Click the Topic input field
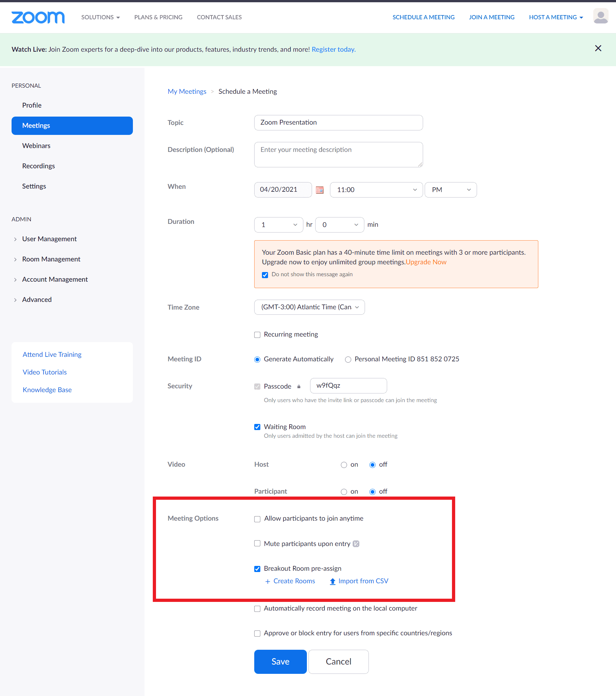Screen dimensions: 616x696 tap(338, 123)
